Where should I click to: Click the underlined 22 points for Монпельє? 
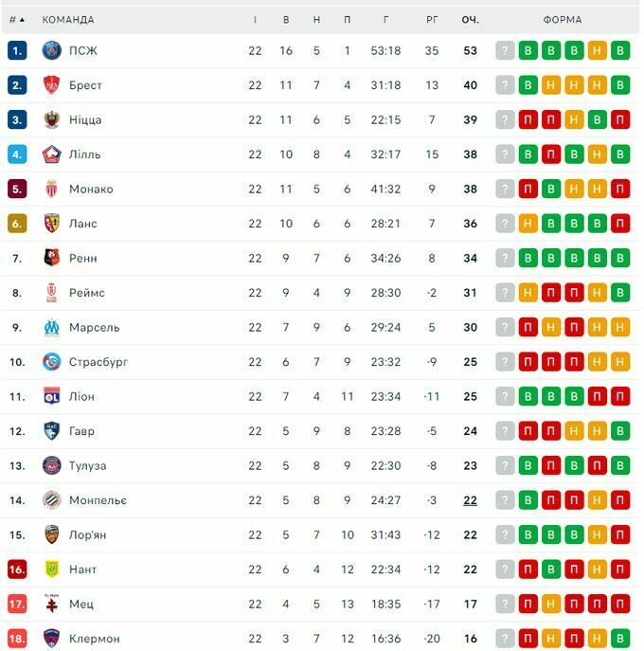[x=471, y=500]
